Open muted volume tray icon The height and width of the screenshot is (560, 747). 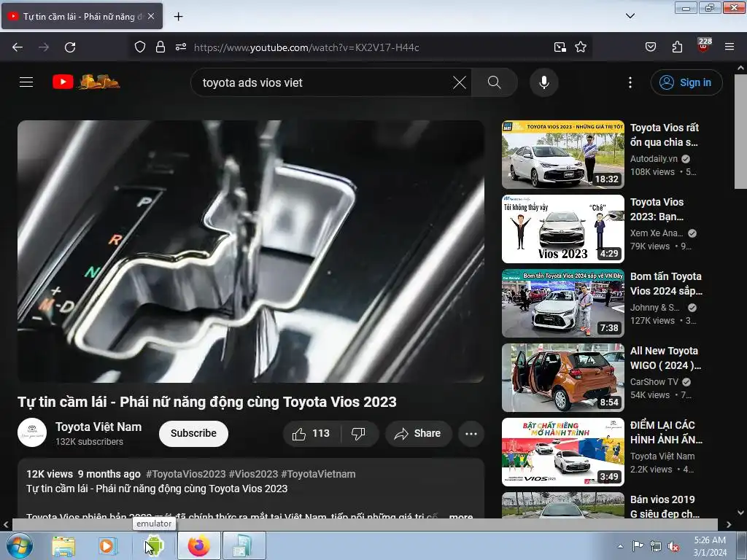[673, 546]
